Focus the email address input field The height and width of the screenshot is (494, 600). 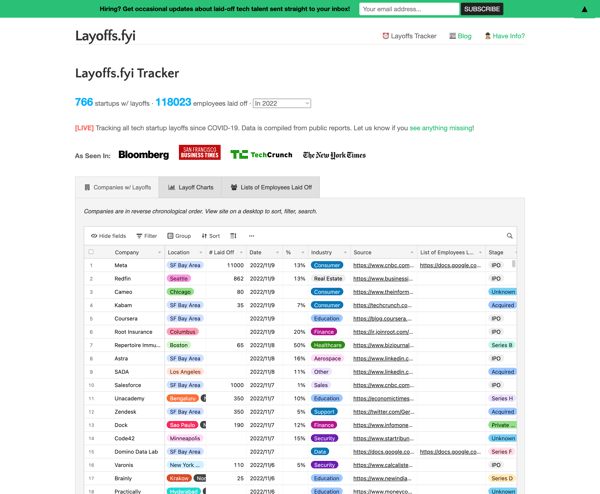click(409, 9)
